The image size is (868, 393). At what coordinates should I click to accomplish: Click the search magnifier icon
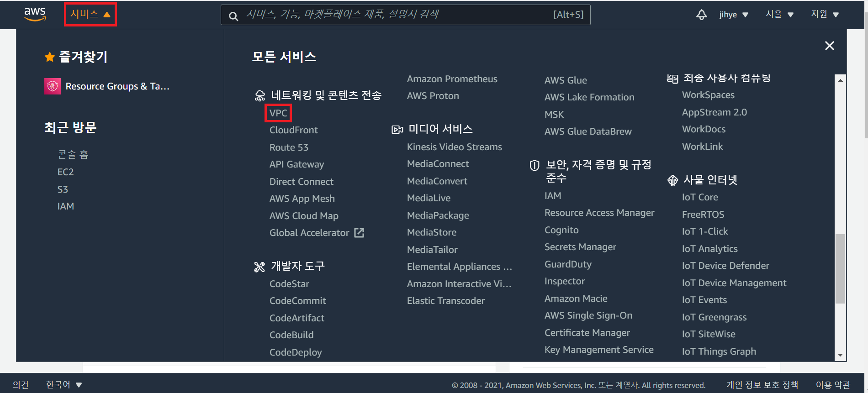(233, 16)
